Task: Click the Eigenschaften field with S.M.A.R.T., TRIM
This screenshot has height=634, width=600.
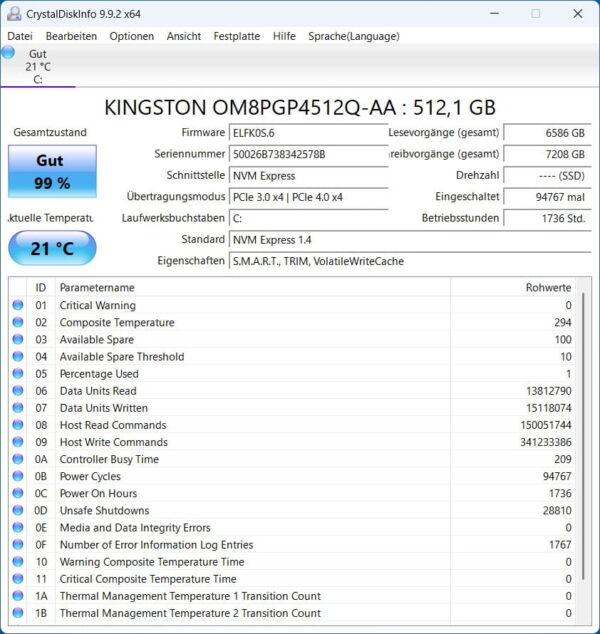Action: (410, 262)
